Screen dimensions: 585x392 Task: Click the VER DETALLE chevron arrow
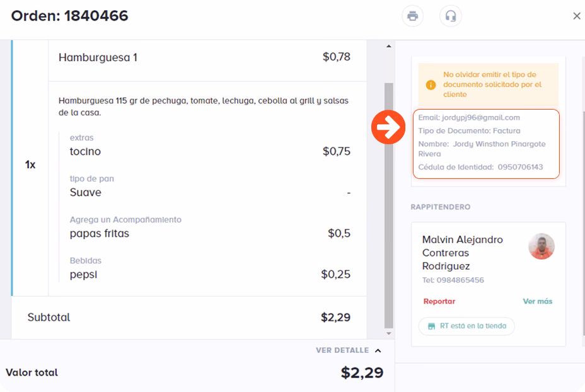pos(378,350)
